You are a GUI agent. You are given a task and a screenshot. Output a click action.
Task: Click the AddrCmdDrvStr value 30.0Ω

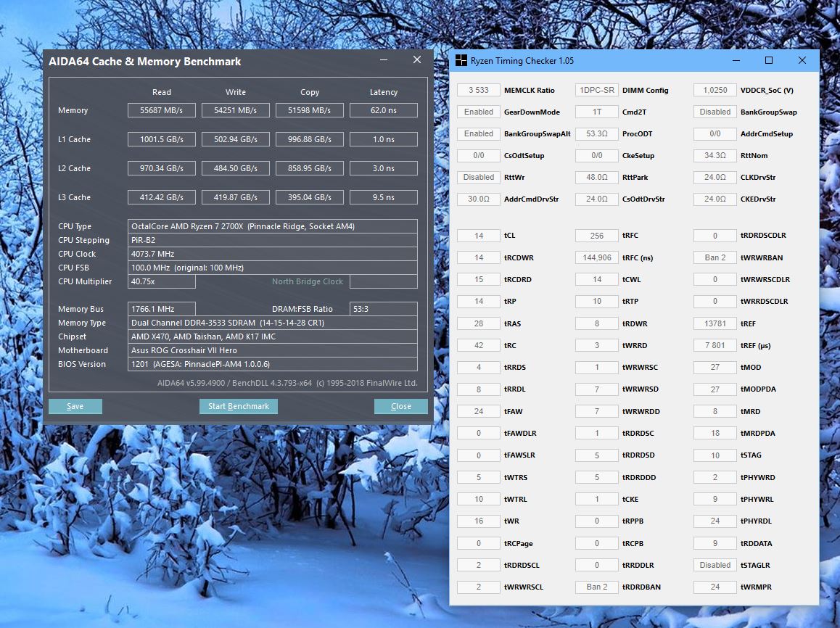pos(478,199)
